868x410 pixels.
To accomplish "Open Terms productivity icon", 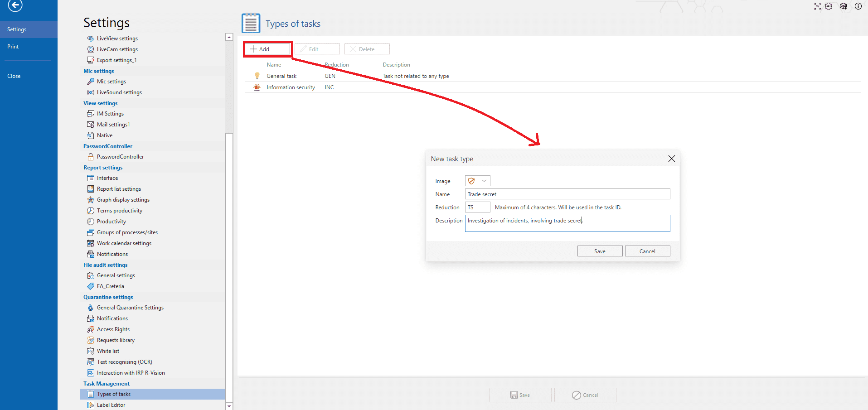I will pyautogui.click(x=91, y=211).
